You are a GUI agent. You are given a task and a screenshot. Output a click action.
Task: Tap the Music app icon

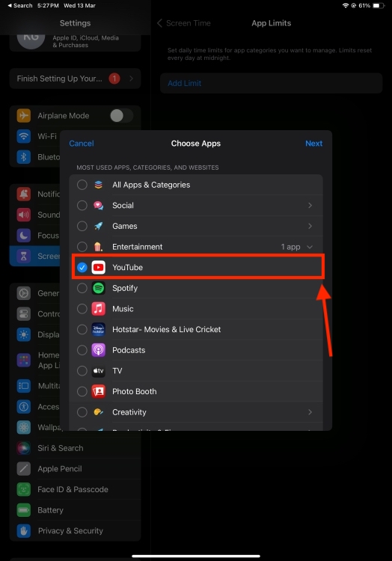coord(98,308)
